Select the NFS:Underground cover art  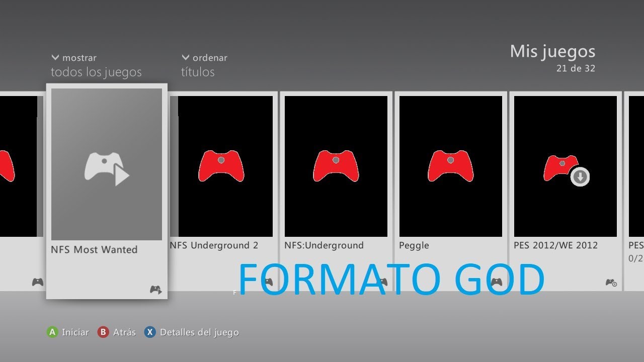tap(336, 166)
